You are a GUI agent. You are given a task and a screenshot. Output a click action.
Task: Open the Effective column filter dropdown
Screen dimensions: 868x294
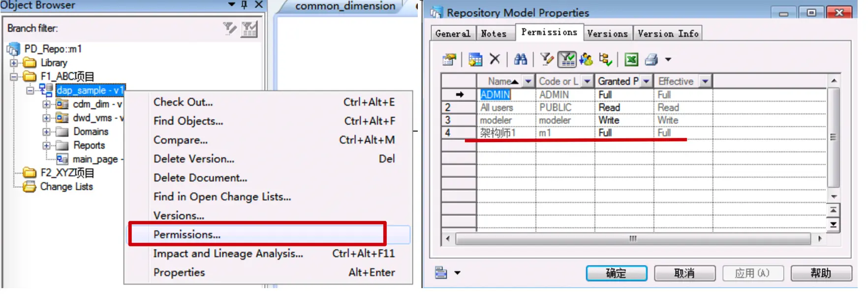pos(706,81)
